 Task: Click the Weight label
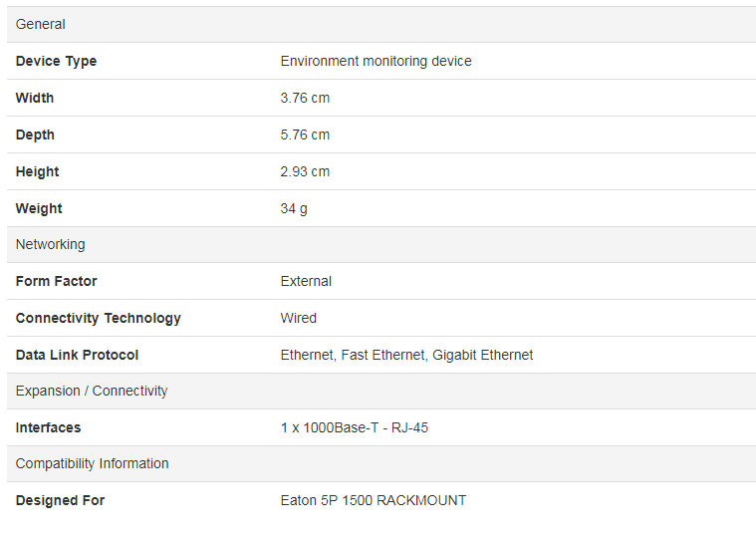(39, 208)
